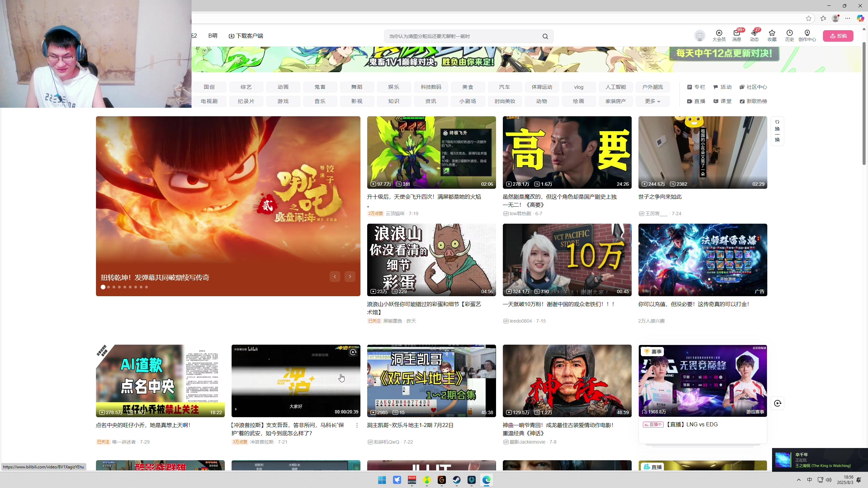Select the second carousel dot indicator
The image size is (868, 488).
coord(108,287)
